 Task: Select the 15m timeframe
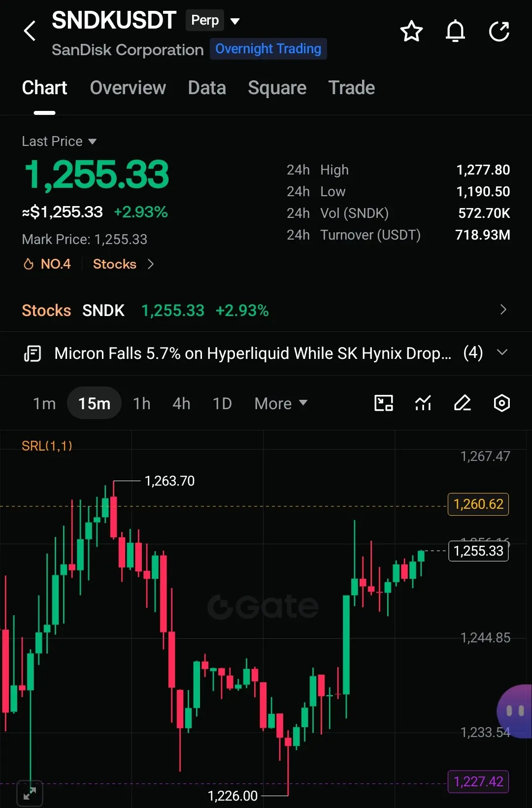94,403
